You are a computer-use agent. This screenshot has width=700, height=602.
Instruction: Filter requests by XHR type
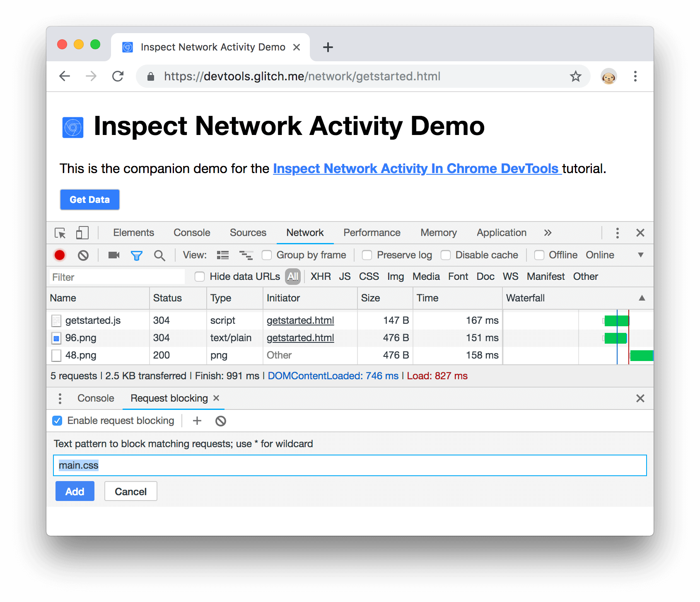pyautogui.click(x=321, y=277)
